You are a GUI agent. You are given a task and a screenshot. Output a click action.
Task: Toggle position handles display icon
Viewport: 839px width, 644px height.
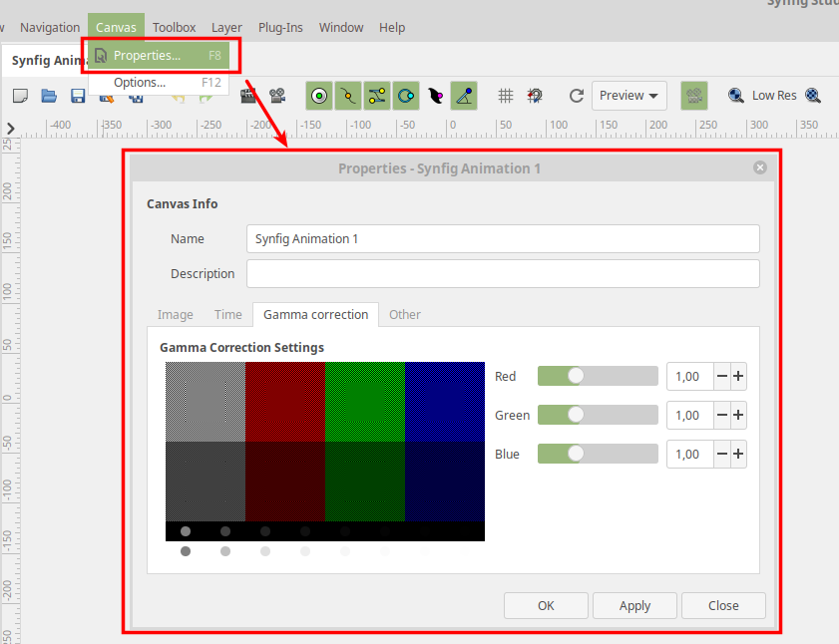click(x=319, y=96)
